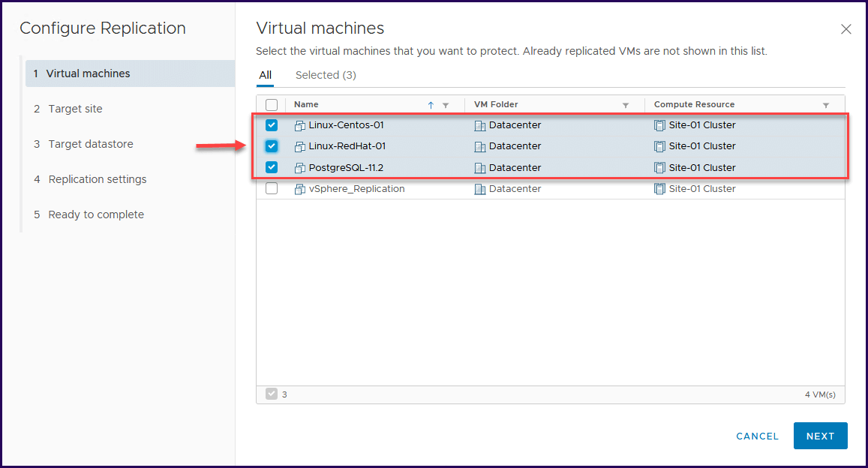This screenshot has width=868, height=468.
Task: Switch to the All tab
Action: pos(265,75)
